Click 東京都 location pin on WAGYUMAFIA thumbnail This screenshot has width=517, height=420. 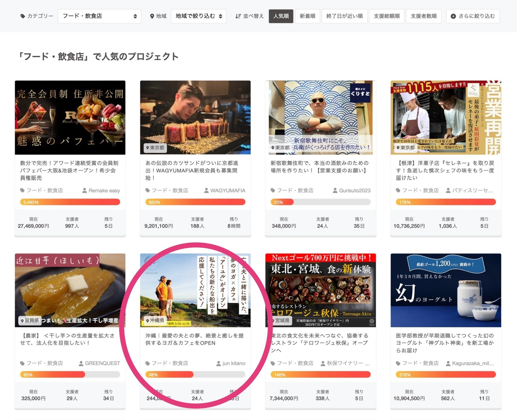tap(148, 148)
